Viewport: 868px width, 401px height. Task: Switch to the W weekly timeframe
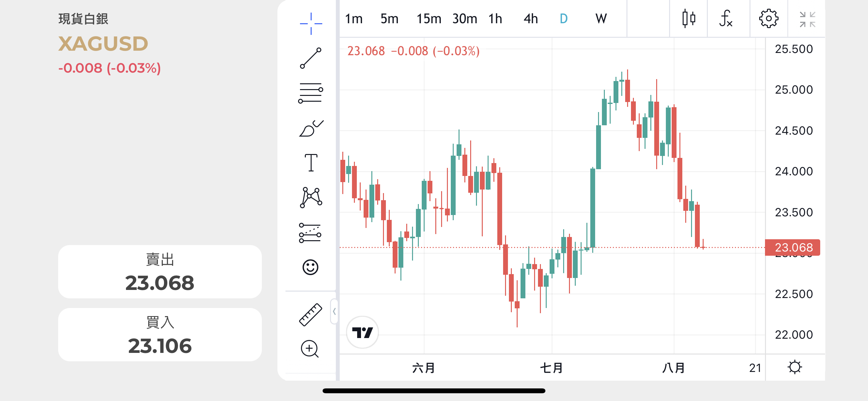click(x=601, y=18)
